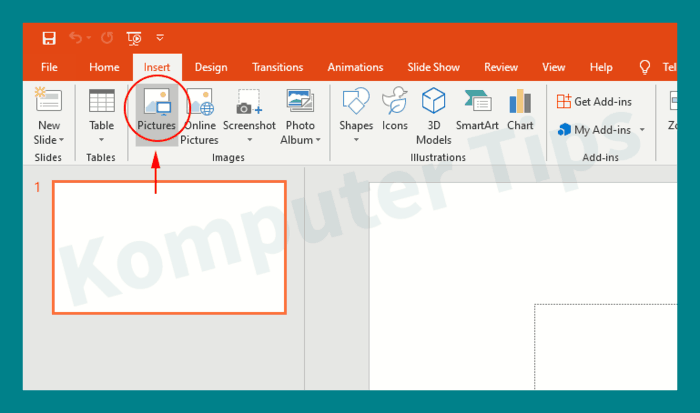Viewport: 700px width, 413px height.
Task: Open the Table dropdown arrow
Action: [101, 140]
